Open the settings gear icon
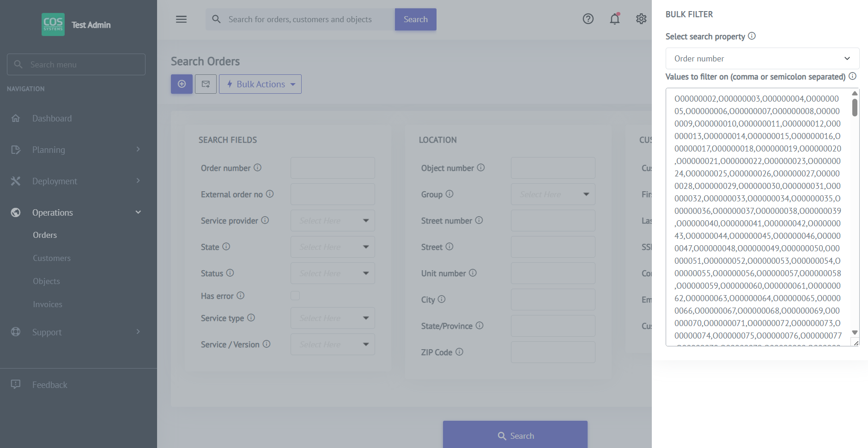868x448 pixels. click(x=641, y=19)
